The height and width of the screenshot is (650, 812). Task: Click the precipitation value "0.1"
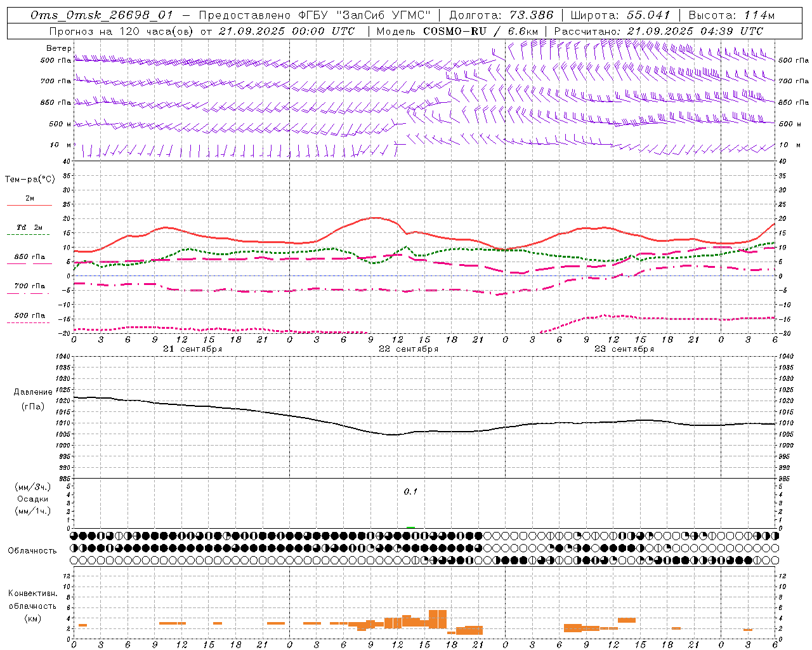410,491
